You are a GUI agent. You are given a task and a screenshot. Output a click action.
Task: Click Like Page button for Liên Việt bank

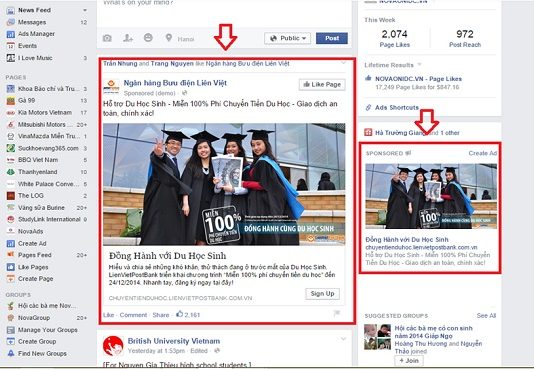[x=322, y=84]
